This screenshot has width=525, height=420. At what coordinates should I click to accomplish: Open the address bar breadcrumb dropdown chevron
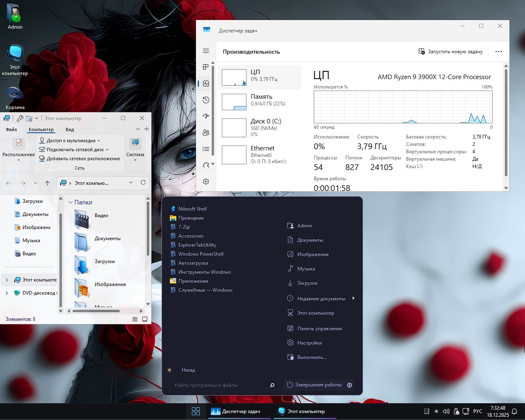coord(130,183)
